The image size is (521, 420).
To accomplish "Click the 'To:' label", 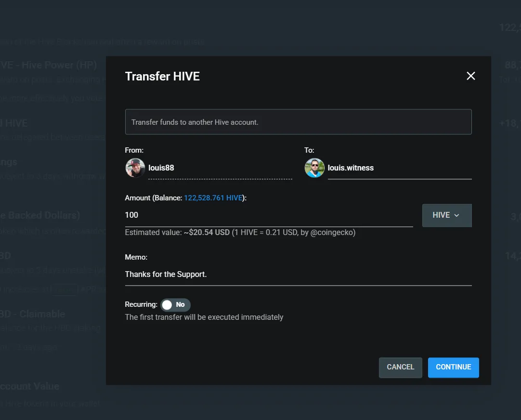I will coord(309,150).
